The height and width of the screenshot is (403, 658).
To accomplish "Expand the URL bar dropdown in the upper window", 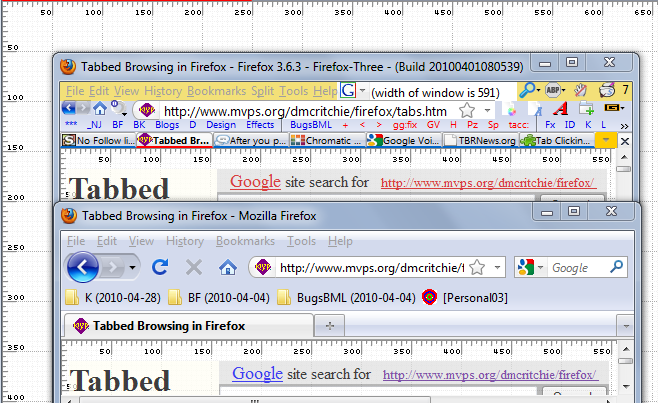I will pos(487,111).
